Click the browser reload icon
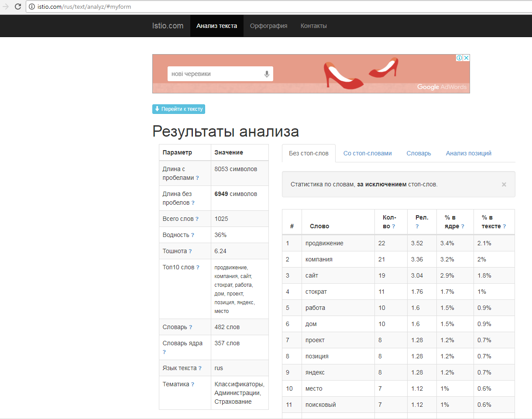This screenshot has height=419, width=532. coord(18,7)
